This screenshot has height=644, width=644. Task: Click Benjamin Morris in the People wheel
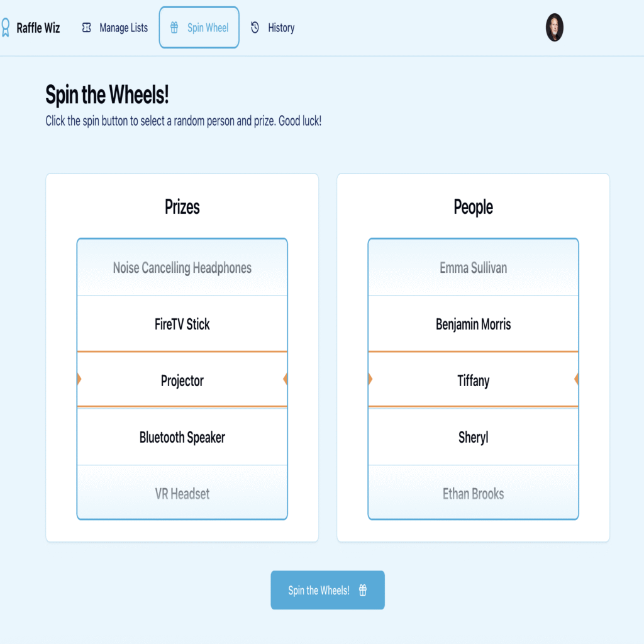(473, 324)
